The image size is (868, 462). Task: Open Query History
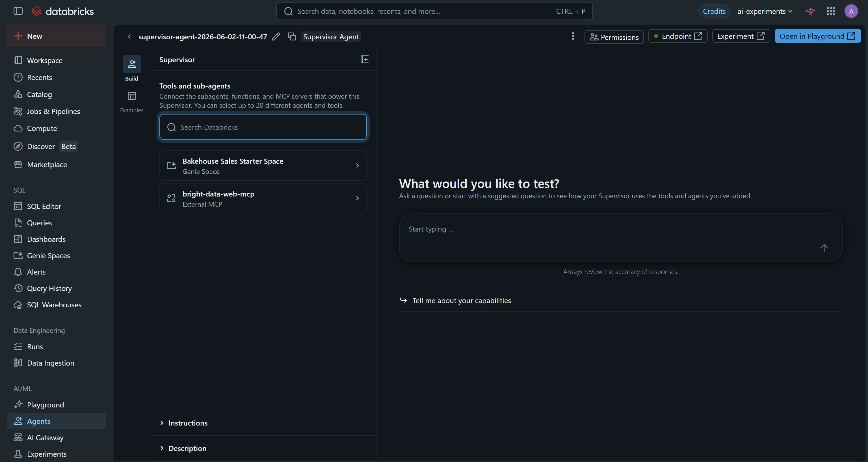point(56,288)
